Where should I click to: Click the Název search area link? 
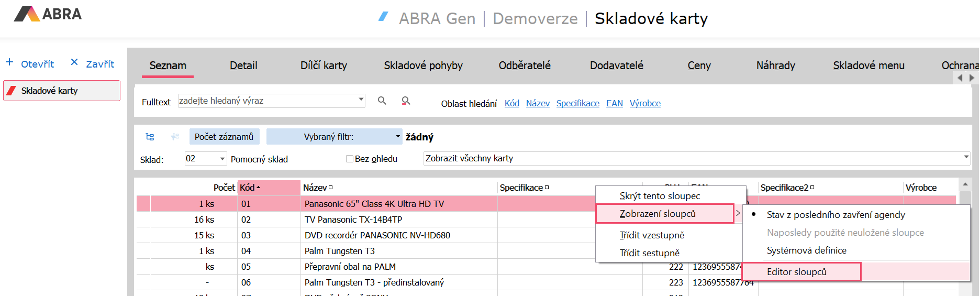538,103
